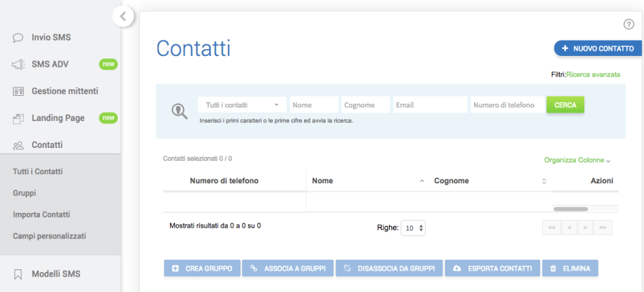Click the magnifier search icon in filter bar
This screenshot has height=292, width=644.
[x=180, y=111]
